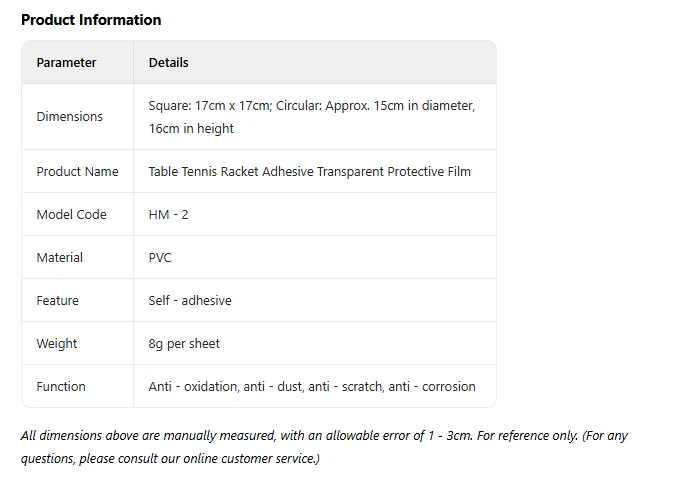Click the 16cm in height text

pos(191,128)
